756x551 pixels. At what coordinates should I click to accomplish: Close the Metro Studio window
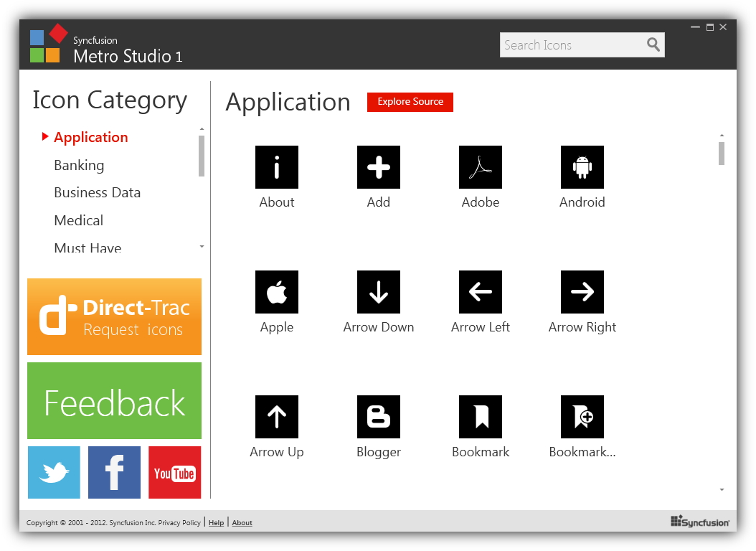[723, 27]
